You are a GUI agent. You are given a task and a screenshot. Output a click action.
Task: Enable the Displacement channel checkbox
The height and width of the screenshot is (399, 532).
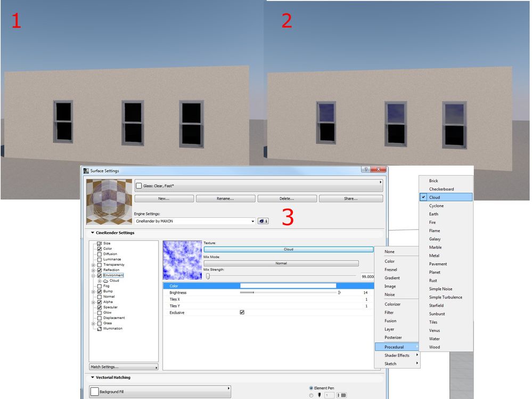point(100,318)
